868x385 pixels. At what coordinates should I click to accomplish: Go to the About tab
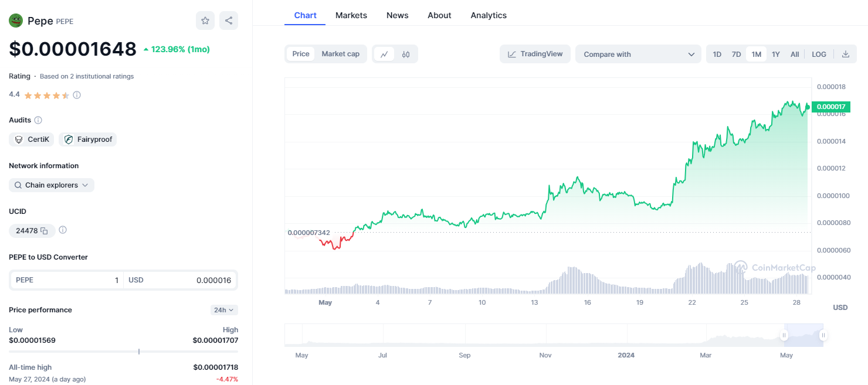439,15
